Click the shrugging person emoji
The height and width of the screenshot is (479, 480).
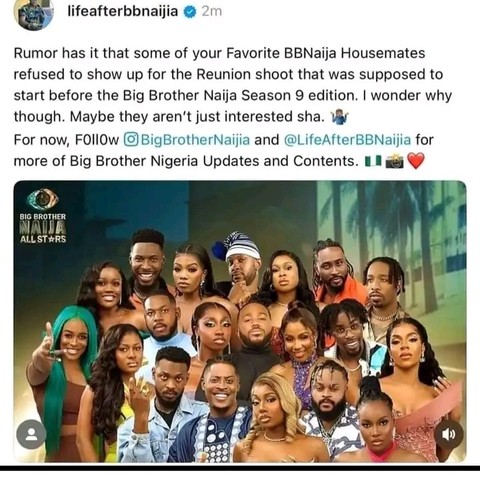click(x=339, y=117)
